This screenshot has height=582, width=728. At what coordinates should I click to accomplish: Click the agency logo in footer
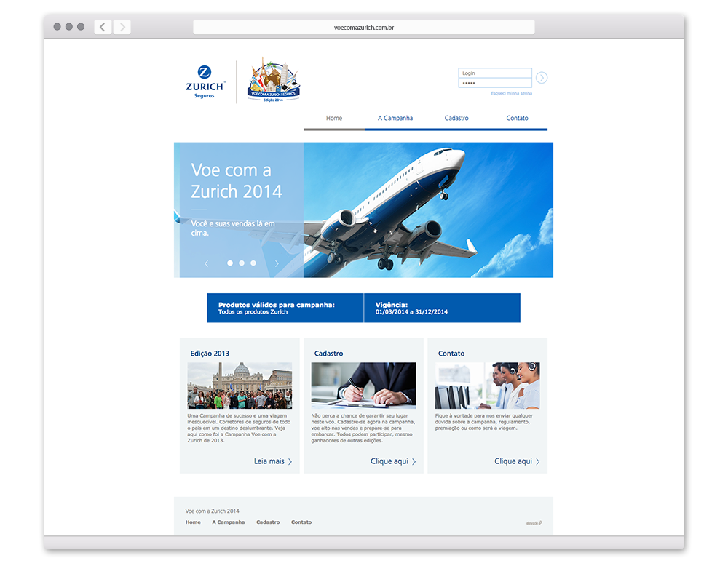tap(534, 523)
